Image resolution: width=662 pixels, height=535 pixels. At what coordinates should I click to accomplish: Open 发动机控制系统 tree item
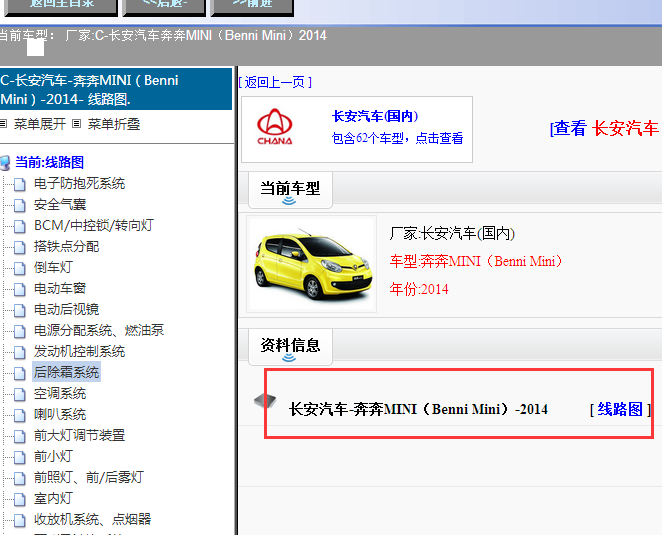click(x=79, y=351)
